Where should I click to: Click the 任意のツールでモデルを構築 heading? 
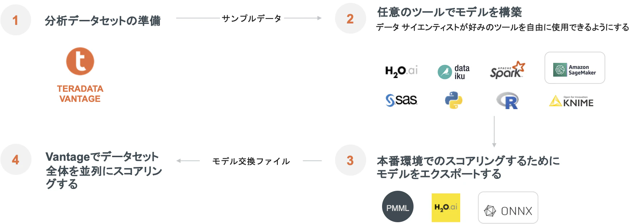pos(449,12)
